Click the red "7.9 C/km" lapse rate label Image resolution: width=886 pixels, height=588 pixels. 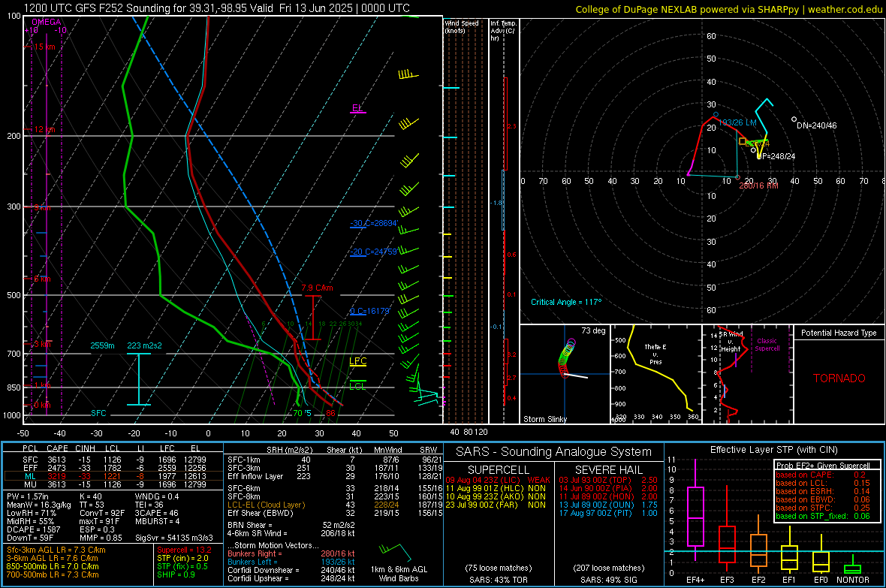point(317,288)
